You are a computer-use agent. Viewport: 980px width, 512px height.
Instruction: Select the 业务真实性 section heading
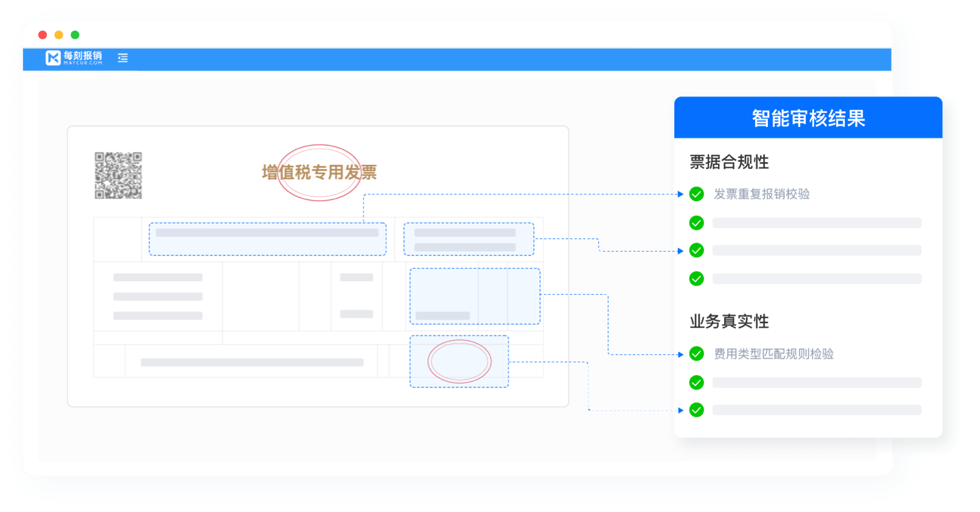[729, 321]
